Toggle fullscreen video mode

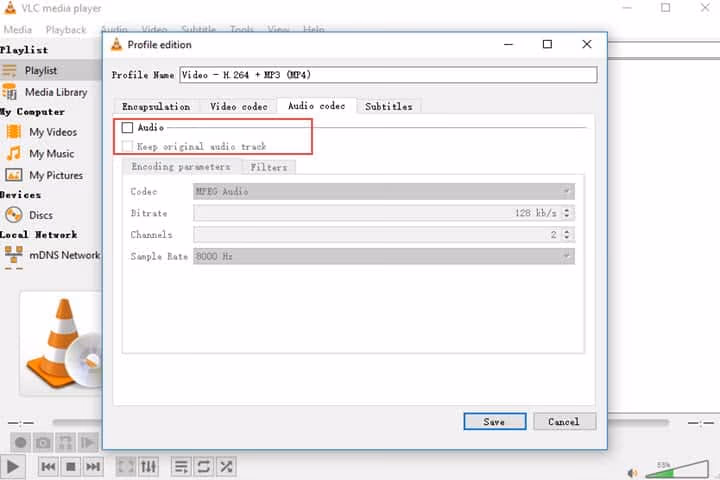coord(126,466)
